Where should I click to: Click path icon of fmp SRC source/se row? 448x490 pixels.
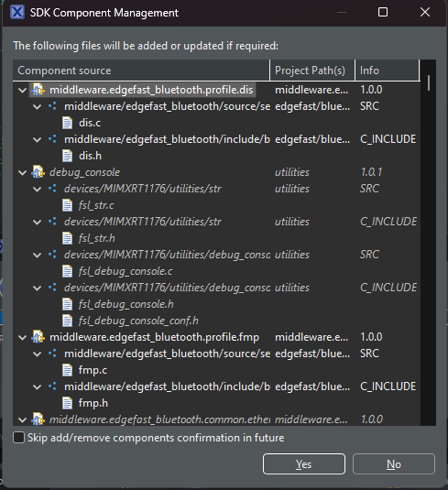(x=52, y=354)
